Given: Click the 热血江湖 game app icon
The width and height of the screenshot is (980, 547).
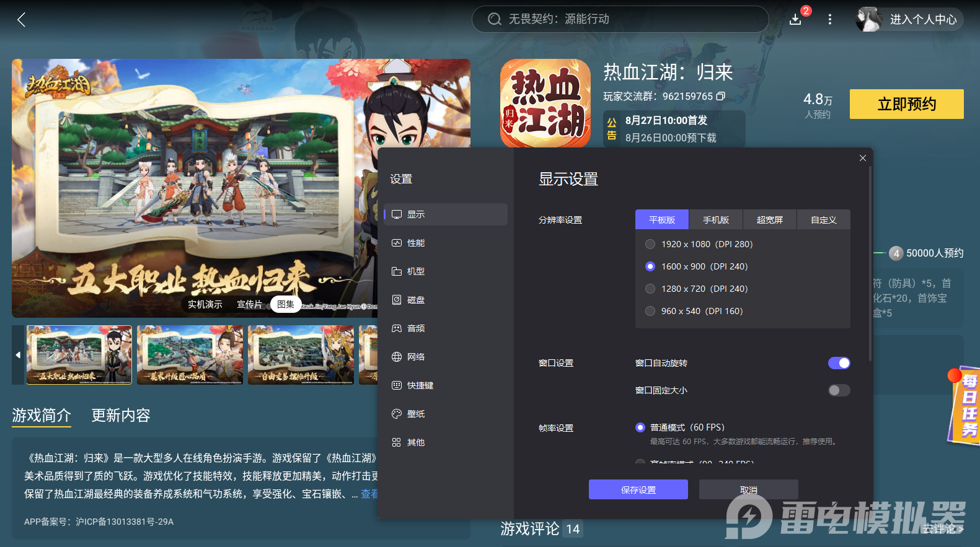Looking at the screenshot, I should click(x=545, y=103).
